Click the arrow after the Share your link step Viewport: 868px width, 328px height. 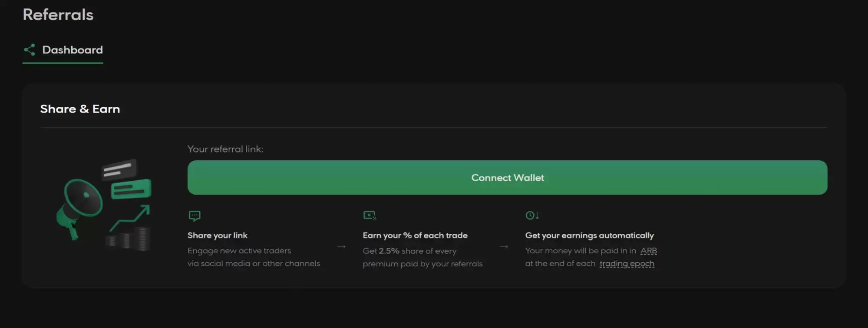coord(342,247)
